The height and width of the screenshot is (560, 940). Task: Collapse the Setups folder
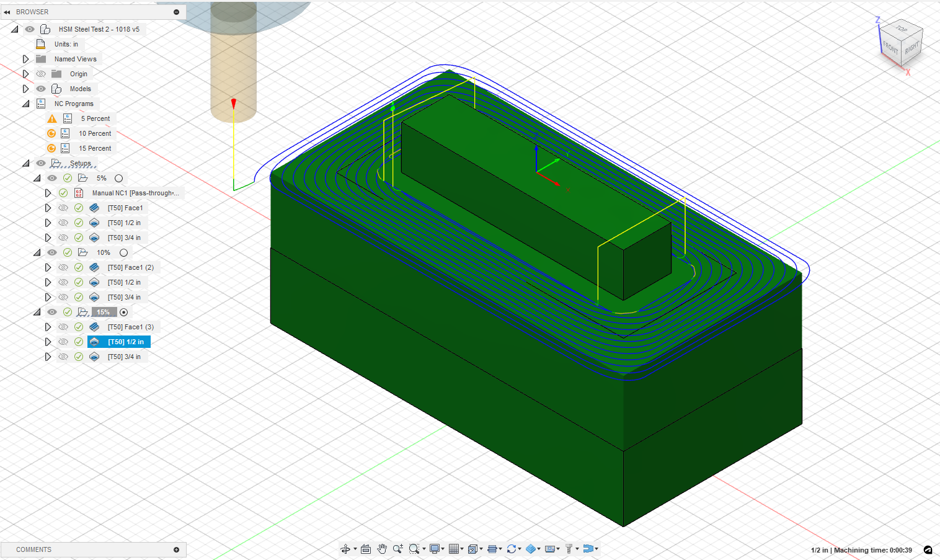(x=25, y=162)
